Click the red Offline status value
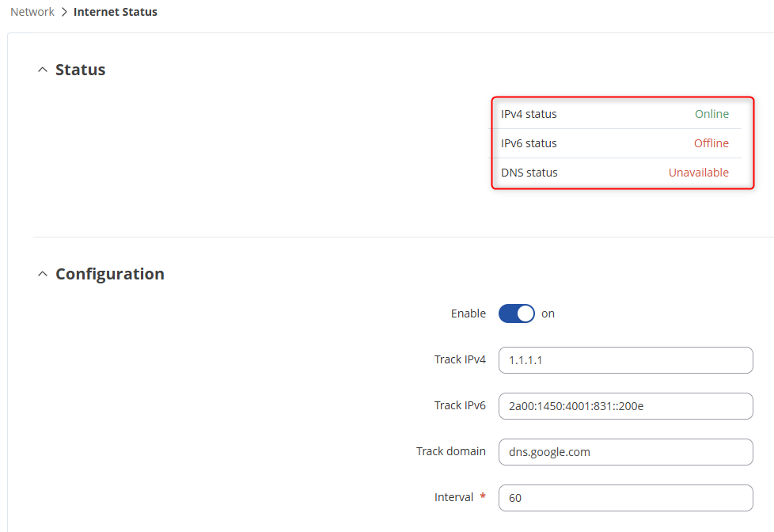 (711, 143)
